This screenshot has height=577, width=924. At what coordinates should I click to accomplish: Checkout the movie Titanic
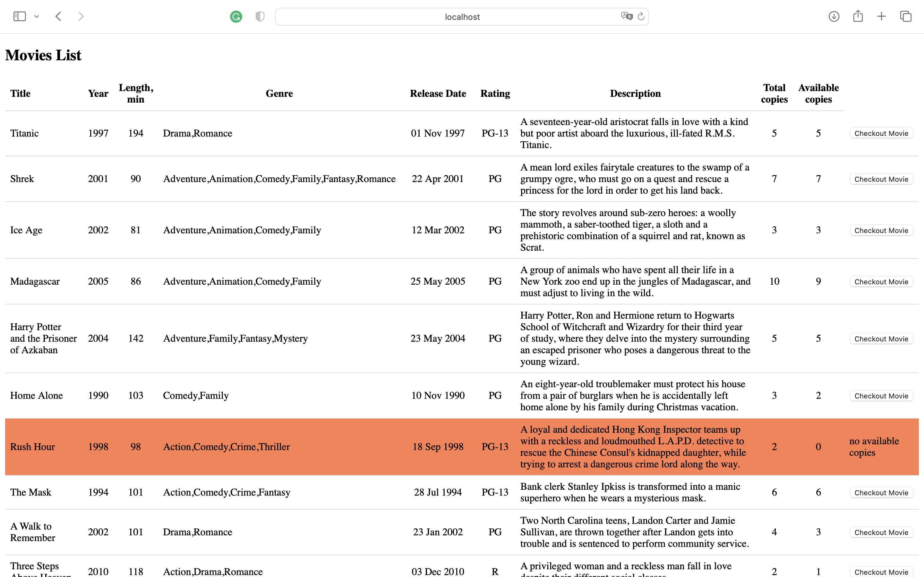pos(881,133)
